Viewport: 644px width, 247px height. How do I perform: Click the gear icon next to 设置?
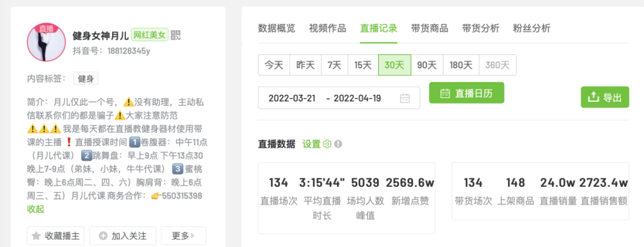(327, 144)
